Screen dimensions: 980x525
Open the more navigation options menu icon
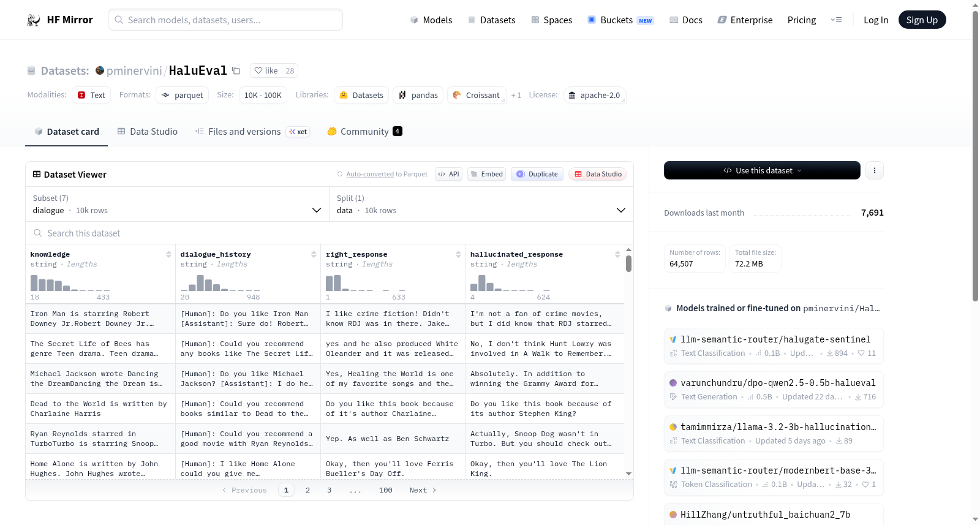[836, 20]
